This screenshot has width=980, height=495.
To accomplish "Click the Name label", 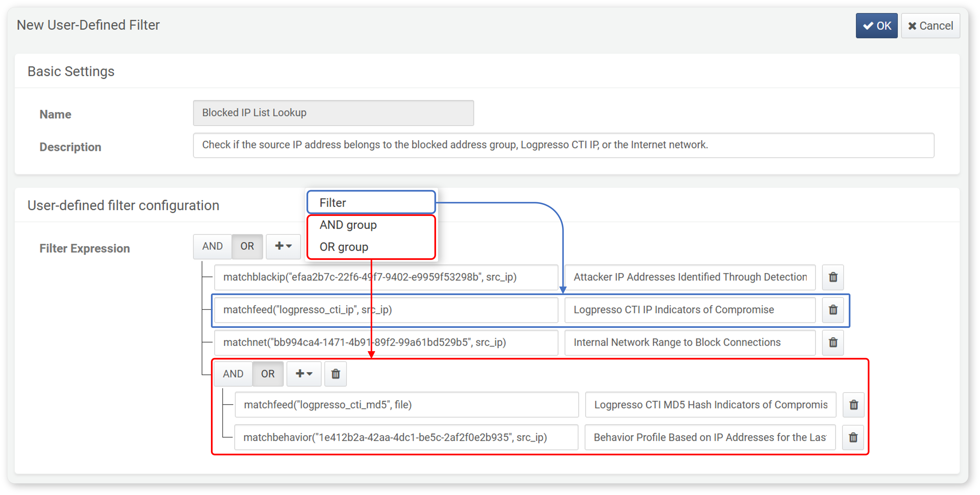I will [x=55, y=114].
